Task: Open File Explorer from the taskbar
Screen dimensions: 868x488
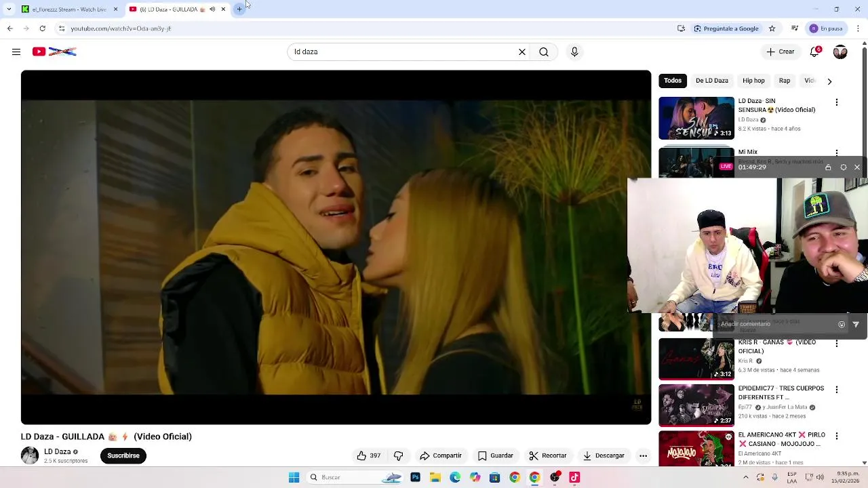Action: [x=435, y=477]
